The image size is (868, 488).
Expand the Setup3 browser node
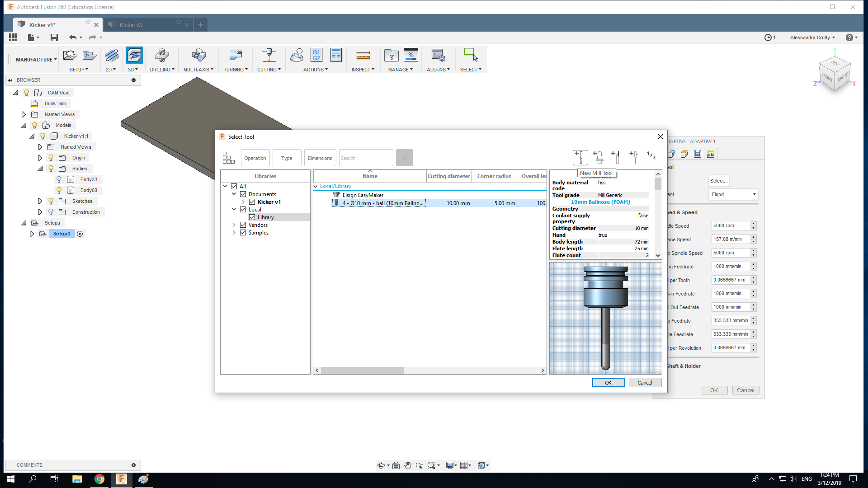[x=32, y=234]
